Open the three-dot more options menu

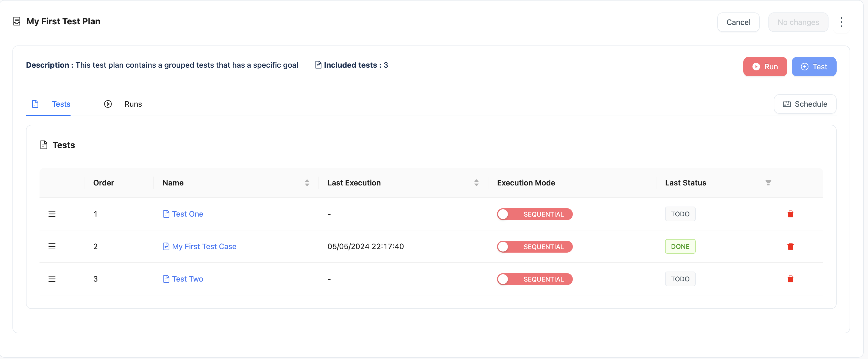[x=841, y=22]
